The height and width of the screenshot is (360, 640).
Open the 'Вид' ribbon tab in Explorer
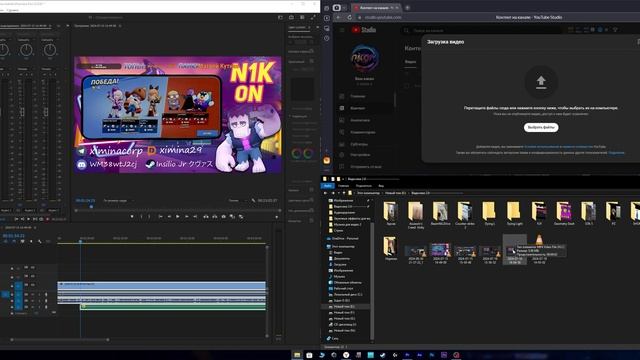[381, 186]
